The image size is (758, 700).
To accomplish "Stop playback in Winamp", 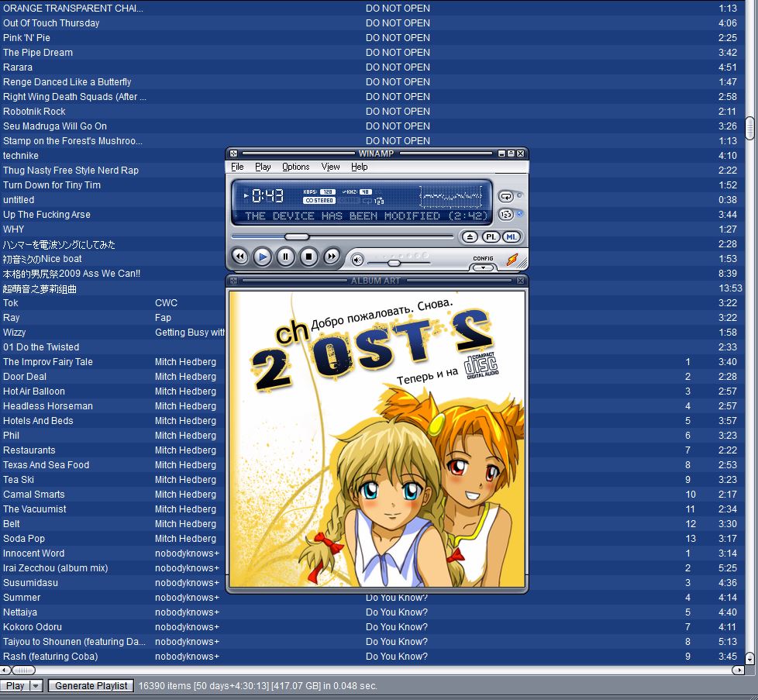I will [x=308, y=257].
